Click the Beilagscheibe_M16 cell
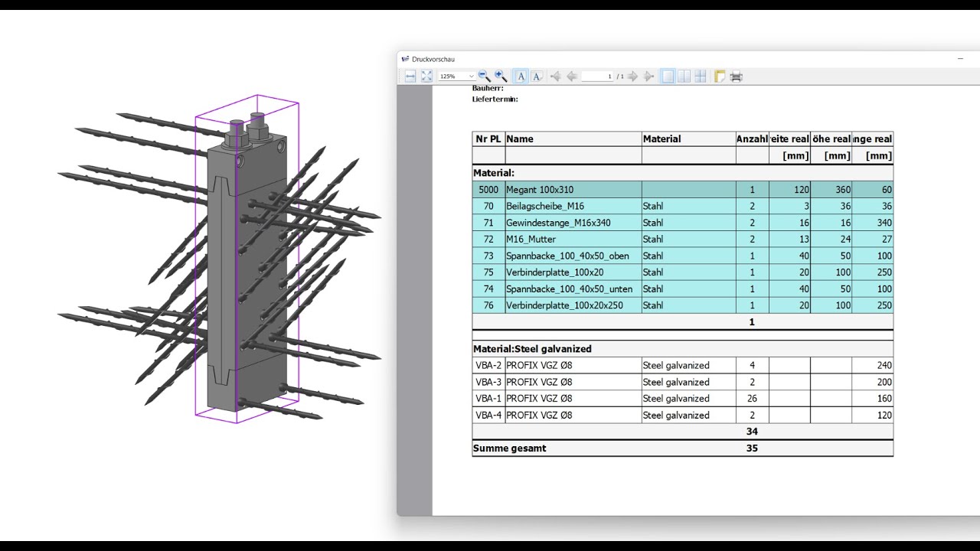 click(573, 206)
